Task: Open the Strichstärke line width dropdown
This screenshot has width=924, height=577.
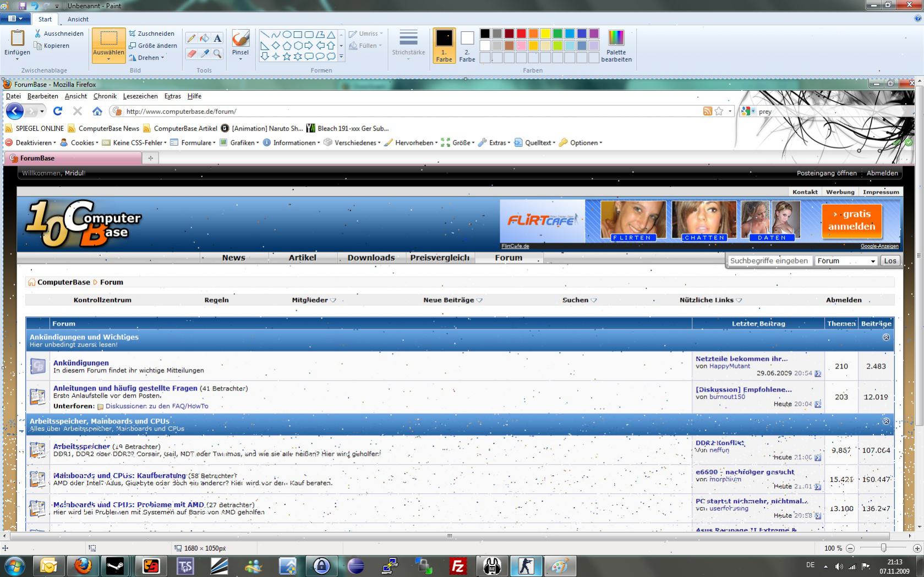Action: (x=408, y=45)
